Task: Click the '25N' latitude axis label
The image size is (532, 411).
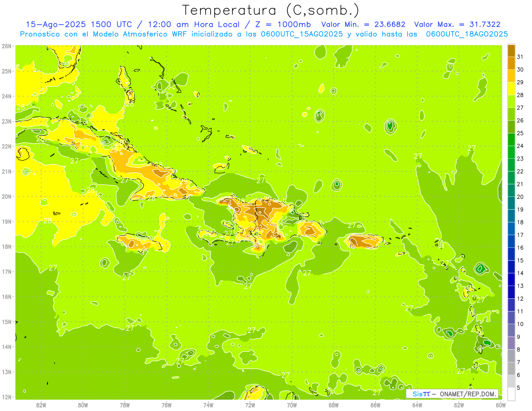Action: coord(7,71)
